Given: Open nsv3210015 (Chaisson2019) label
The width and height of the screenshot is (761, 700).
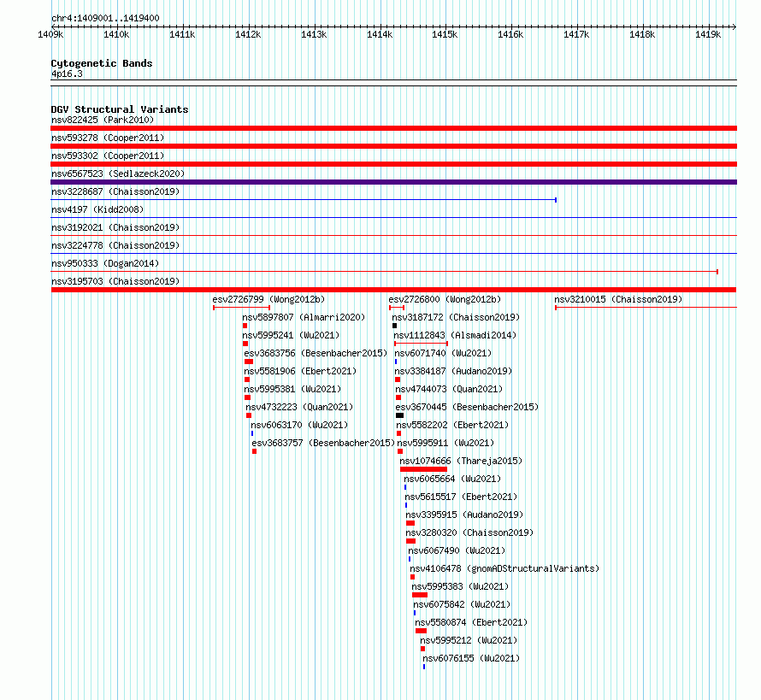Looking at the screenshot, I should (x=618, y=299).
